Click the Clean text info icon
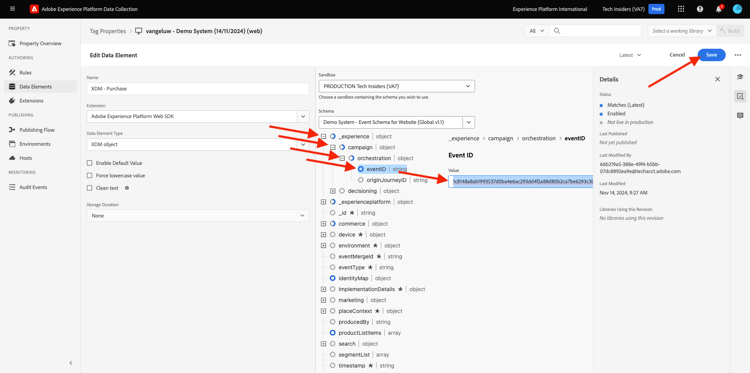750x373 pixels. (127, 188)
